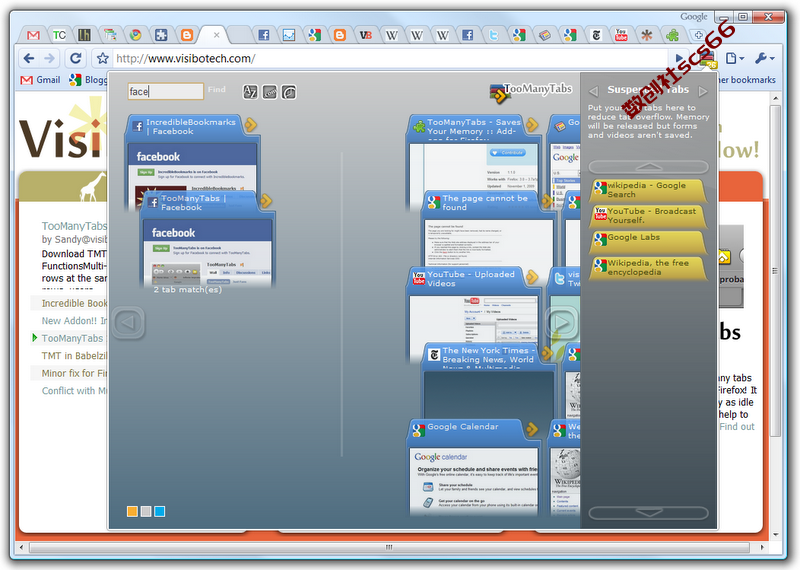Suspend the YouTube Uploaded Videos tab arrow
800x570 pixels.
click(x=532, y=277)
